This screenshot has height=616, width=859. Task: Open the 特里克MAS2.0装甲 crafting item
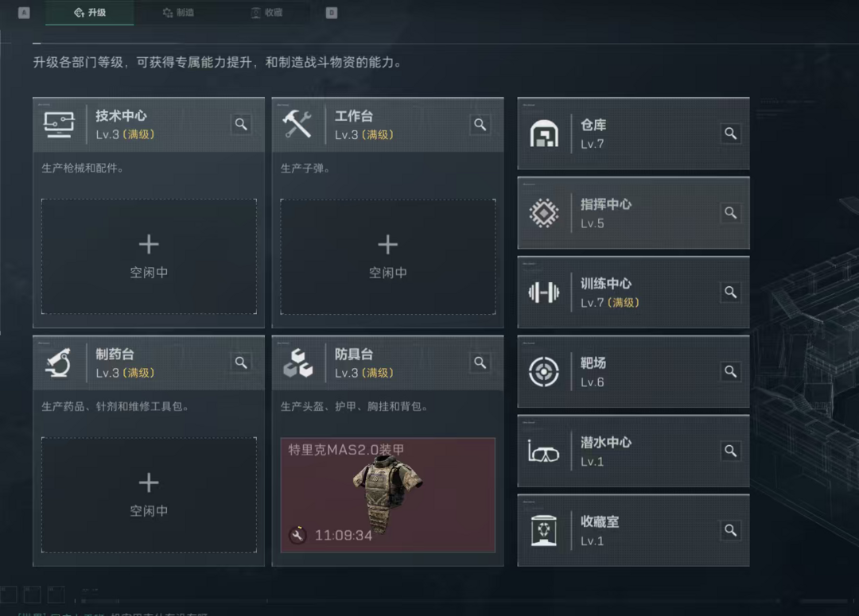tap(388, 495)
